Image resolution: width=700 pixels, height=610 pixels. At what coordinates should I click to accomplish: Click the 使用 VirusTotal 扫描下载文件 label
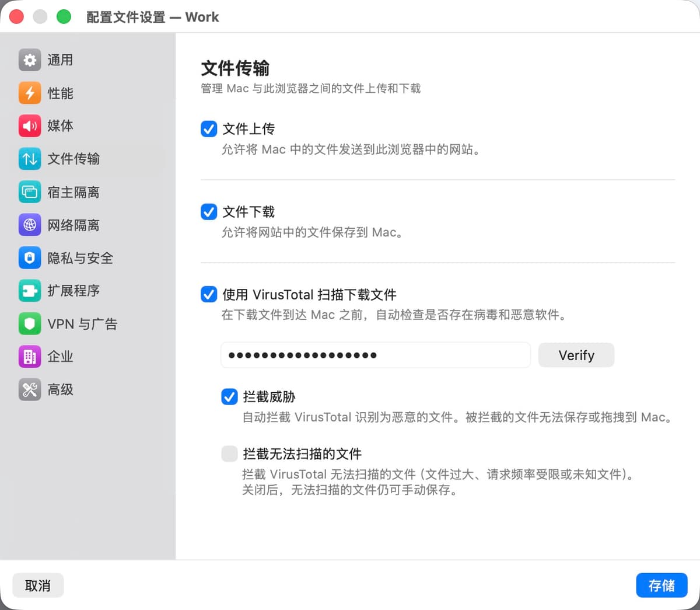click(309, 294)
